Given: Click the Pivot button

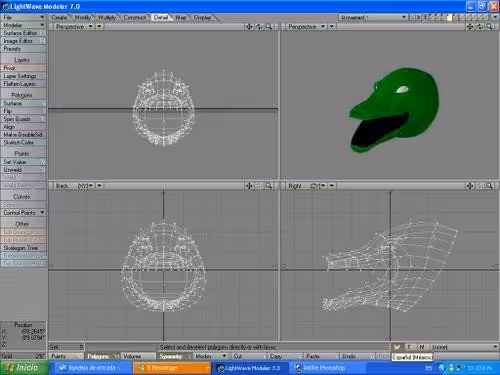Looking at the screenshot, I should point(23,68).
